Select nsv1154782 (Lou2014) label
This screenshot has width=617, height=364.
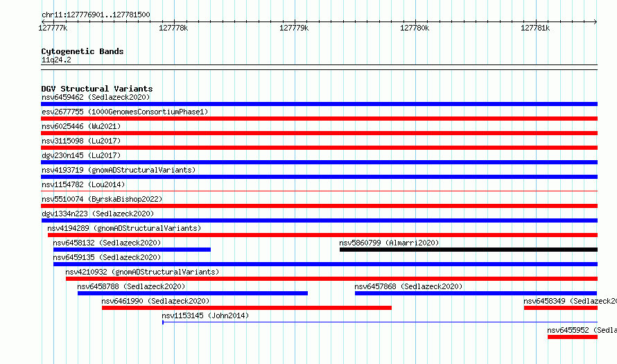[83, 184]
